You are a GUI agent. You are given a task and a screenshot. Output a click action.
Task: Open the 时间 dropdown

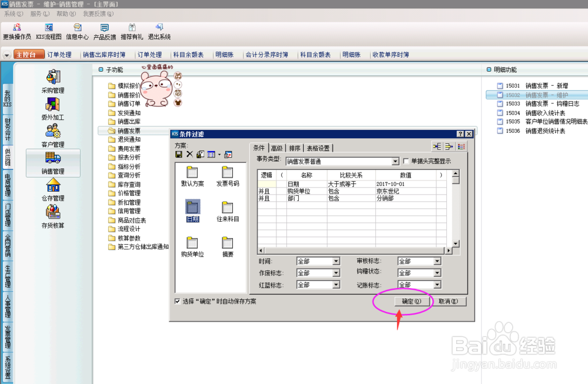pyautogui.click(x=336, y=261)
